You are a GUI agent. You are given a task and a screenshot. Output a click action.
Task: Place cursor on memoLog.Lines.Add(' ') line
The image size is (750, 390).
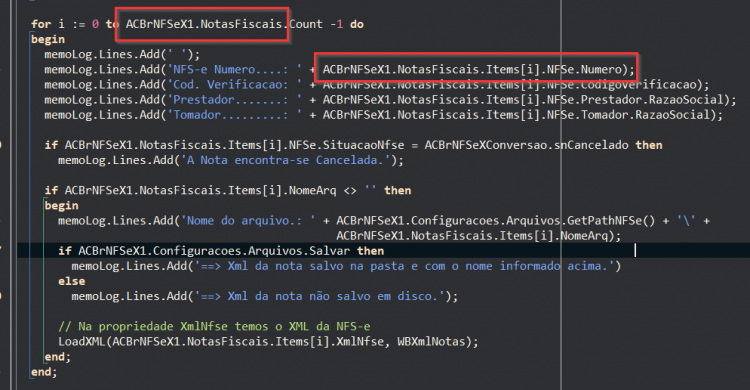click(x=122, y=54)
